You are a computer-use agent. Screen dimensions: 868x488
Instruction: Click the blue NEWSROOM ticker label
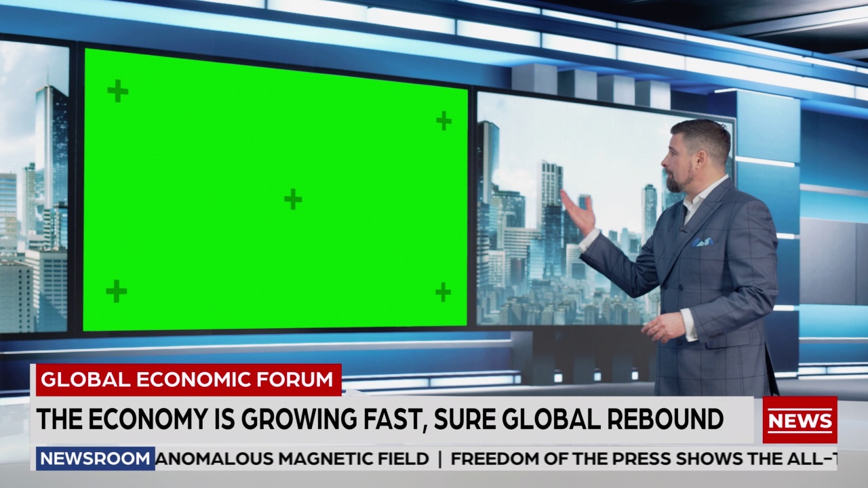pyautogui.click(x=96, y=459)
